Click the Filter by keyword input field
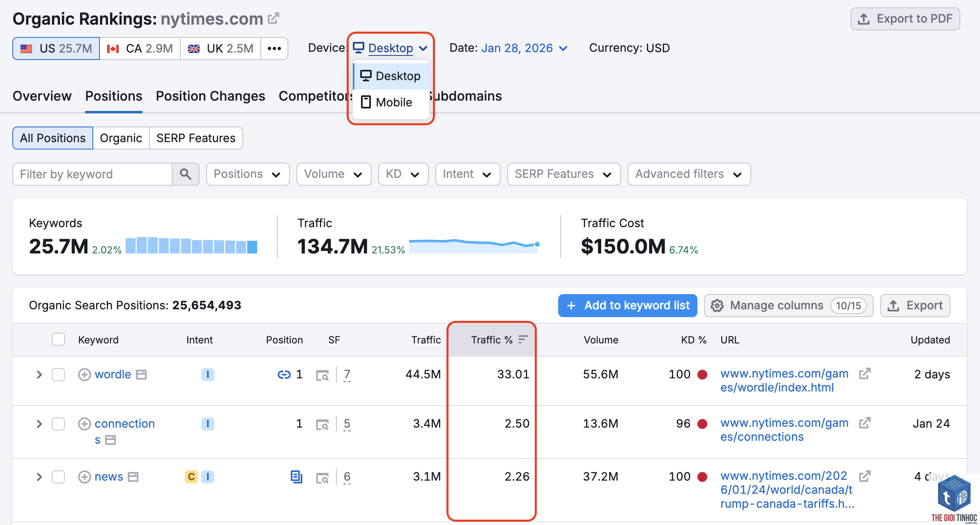980x525 pixels. pos(92,174)
